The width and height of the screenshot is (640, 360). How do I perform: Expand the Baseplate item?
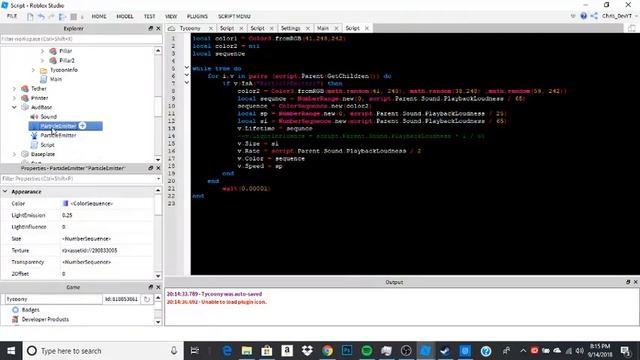(x=14, y=154)
